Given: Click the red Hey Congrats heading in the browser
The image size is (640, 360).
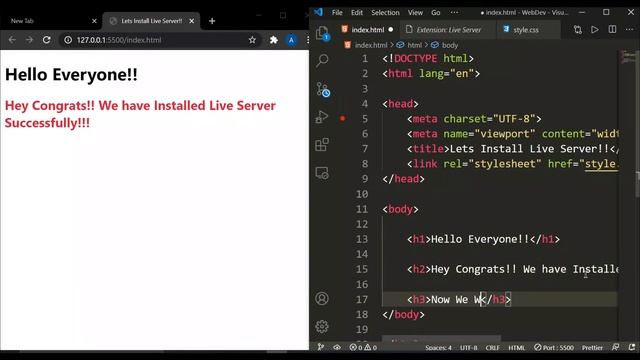Looking at the screenshot, I should tap(140, 114).
